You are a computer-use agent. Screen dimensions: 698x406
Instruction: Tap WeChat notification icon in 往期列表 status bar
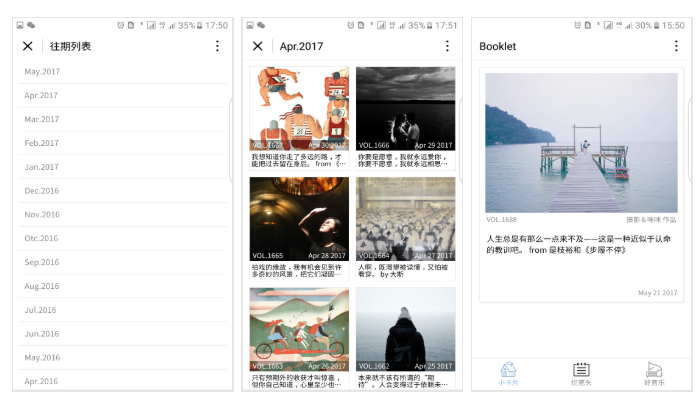coord(31,25)
